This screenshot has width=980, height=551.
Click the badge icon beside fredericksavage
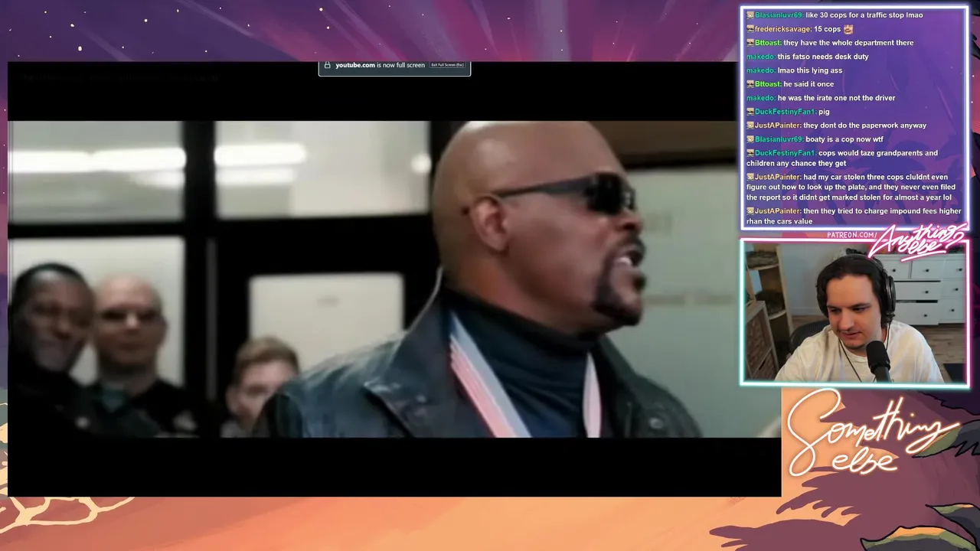coord(750,29)
